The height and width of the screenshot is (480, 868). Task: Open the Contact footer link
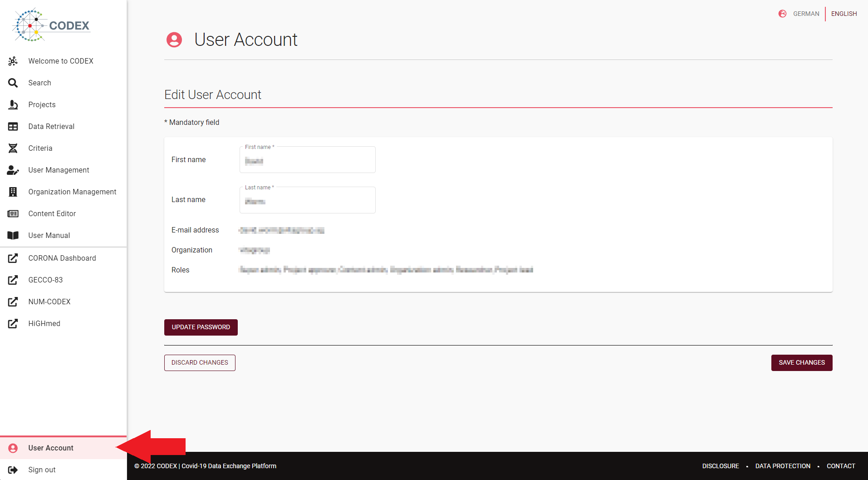click(841, 466)
